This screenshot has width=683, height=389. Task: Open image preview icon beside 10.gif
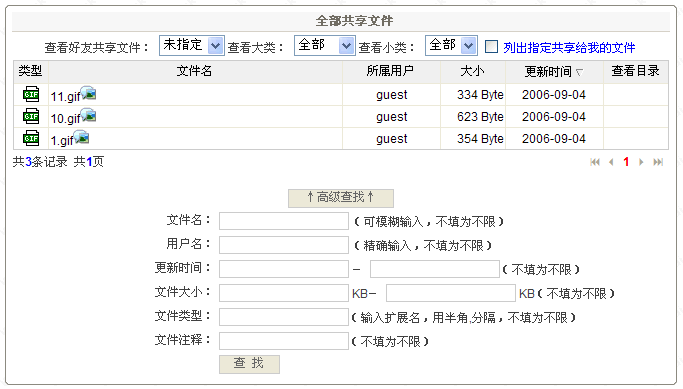pos(88,115)
